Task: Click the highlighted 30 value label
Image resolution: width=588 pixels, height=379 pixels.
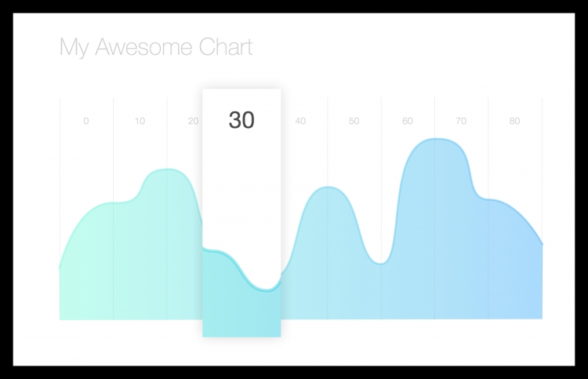Action: coord(241,120)
